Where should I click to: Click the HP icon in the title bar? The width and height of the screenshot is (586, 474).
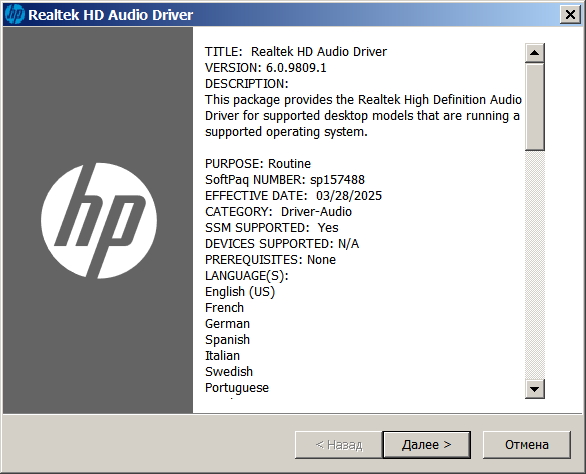[x=15, y=15]
